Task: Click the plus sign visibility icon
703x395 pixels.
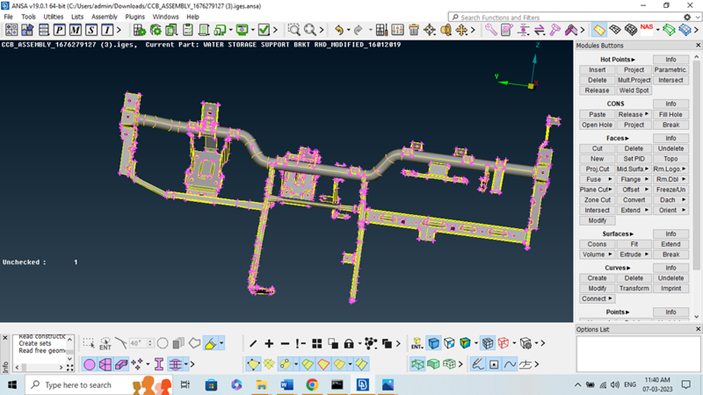Action: pos(269,344)
